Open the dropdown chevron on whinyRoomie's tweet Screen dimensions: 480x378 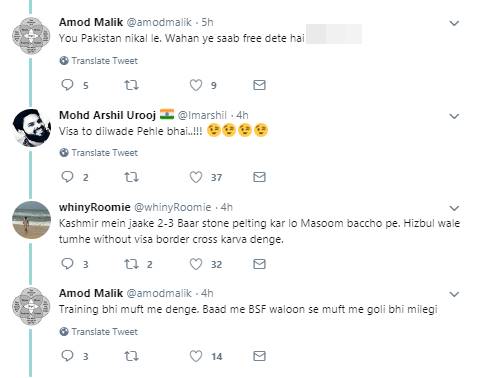(x=454, y=208)
